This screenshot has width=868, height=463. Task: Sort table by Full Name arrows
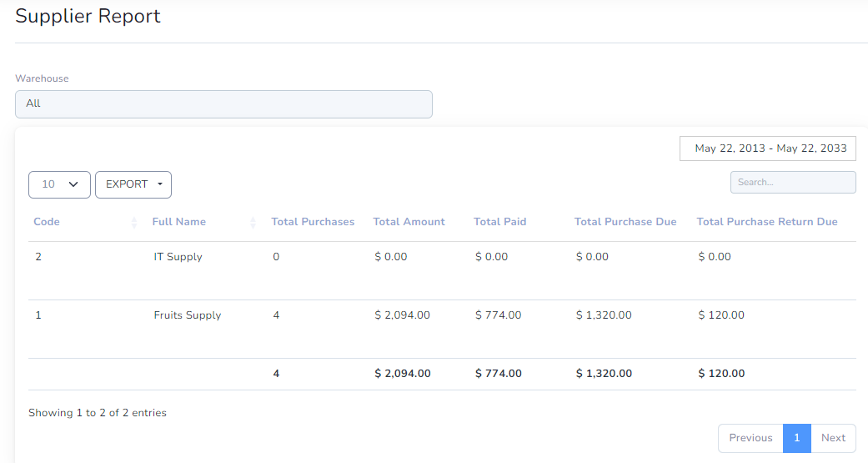point(253,222)
